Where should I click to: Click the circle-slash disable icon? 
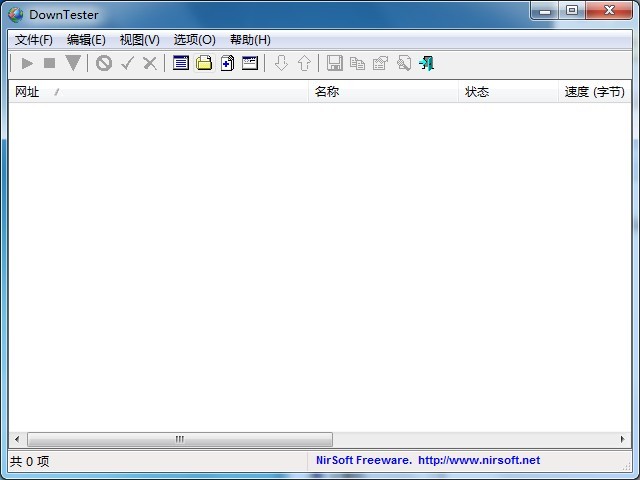pyautogui.click(x=104, y=63)
